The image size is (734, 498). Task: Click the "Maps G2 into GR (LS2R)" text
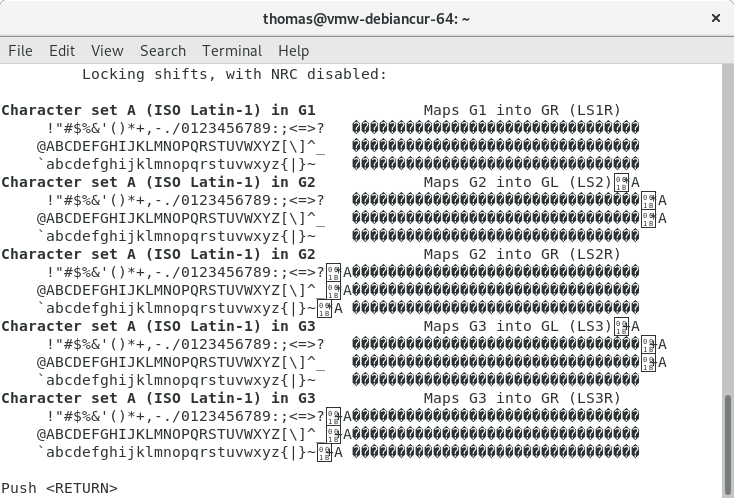click(x=521, y=254)
